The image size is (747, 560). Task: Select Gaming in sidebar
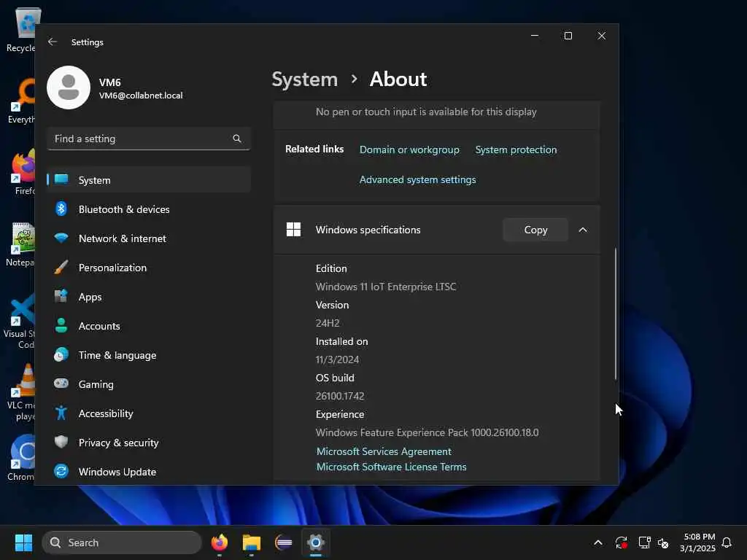[149, 384]
